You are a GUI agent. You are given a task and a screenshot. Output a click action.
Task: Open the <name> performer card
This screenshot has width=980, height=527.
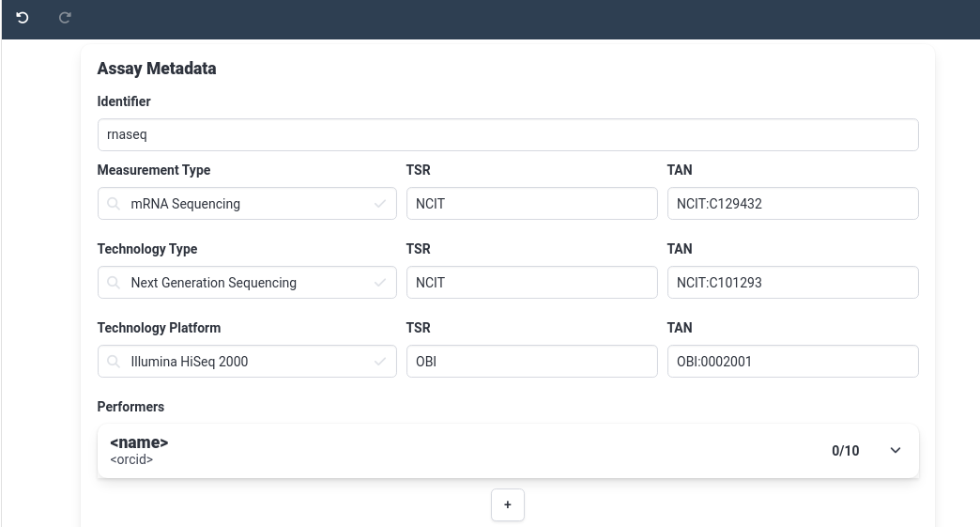pos(508,451)
